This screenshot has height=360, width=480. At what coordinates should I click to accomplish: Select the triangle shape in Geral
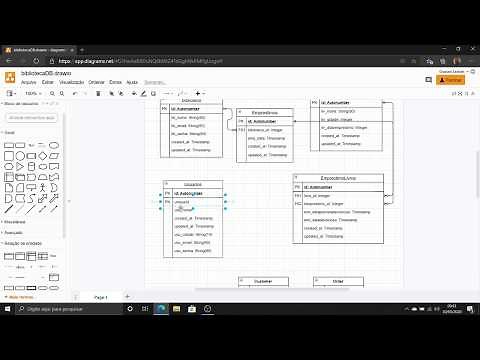pos(20,166)
